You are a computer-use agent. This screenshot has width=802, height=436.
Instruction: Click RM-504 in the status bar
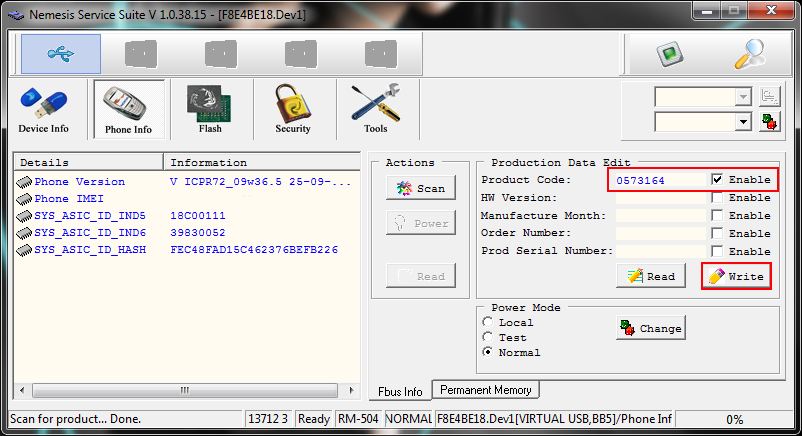(358, 419)
